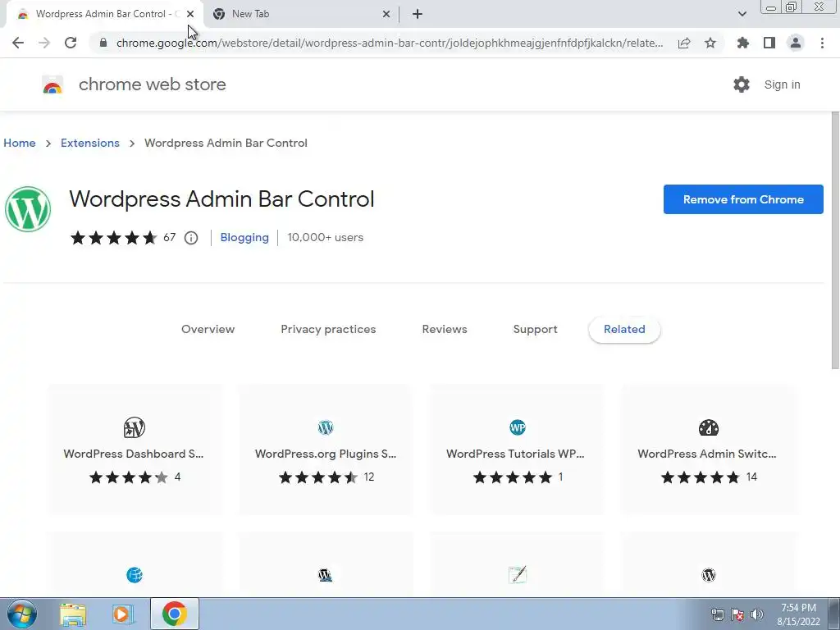Viewport: 840px width, 630px height.
Task: Open the Reviews tab
Action: click(444, 330)
